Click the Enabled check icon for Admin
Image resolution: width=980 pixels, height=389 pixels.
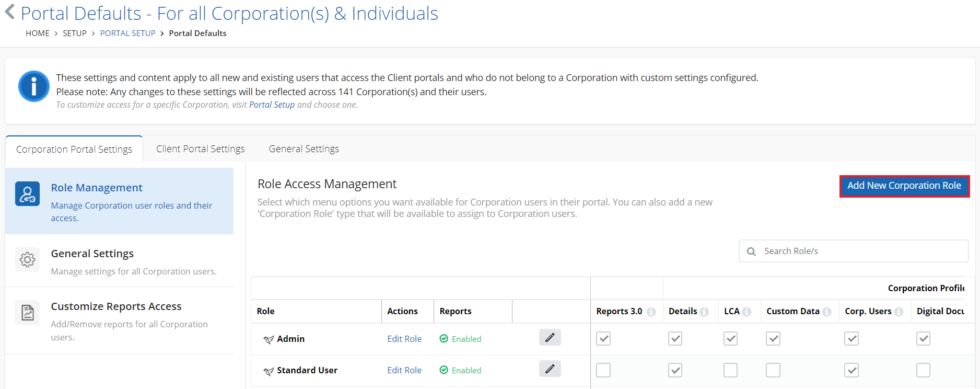tap(444, 338)
